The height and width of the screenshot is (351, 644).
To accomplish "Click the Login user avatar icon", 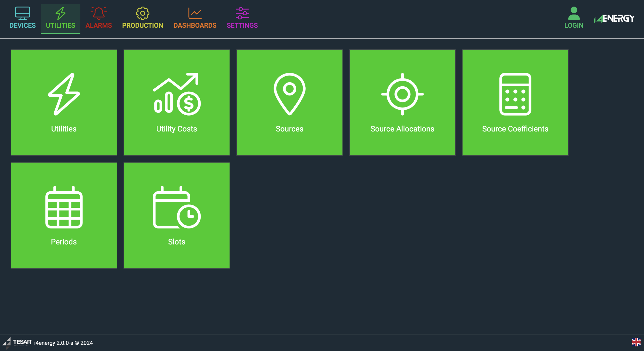I will click(574, 13).
